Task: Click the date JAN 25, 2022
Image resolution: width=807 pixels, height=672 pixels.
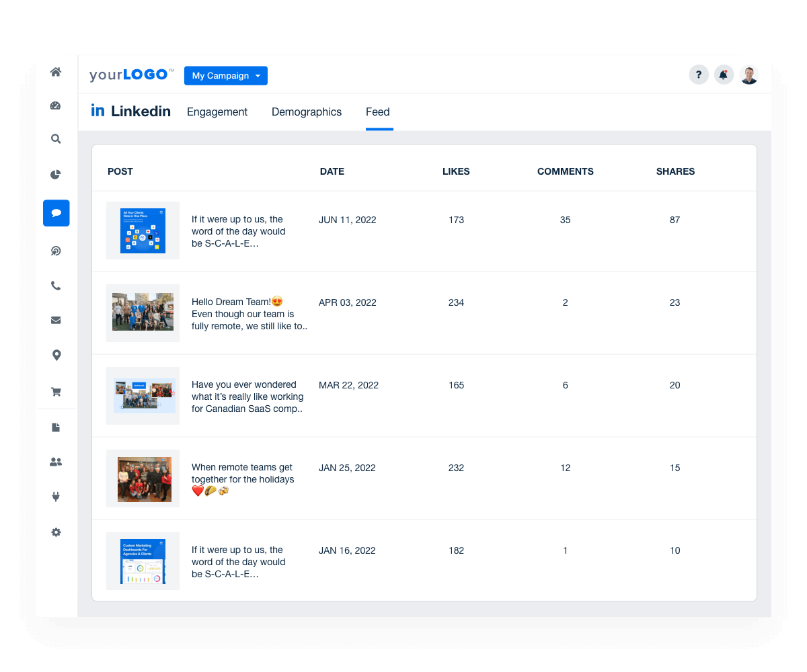Action: [347, 468]
